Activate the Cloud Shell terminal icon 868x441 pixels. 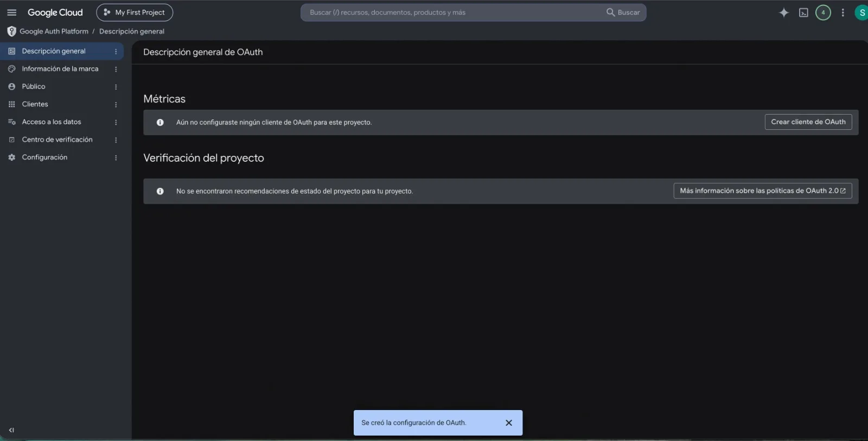pyautogui.click(x=803, y=12)
